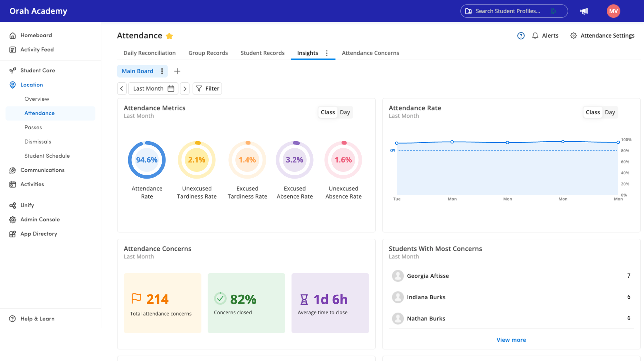Go to next date period

[185, 88]
